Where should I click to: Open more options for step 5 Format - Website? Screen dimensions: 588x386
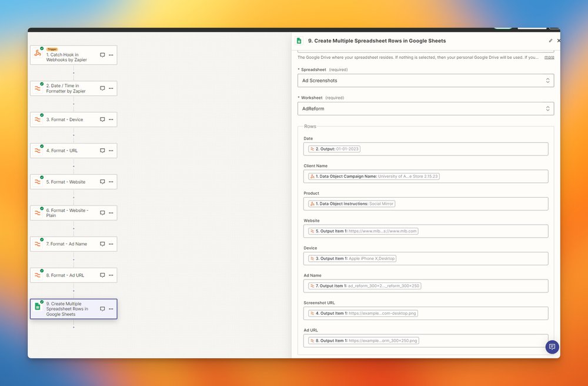point(111,182)
